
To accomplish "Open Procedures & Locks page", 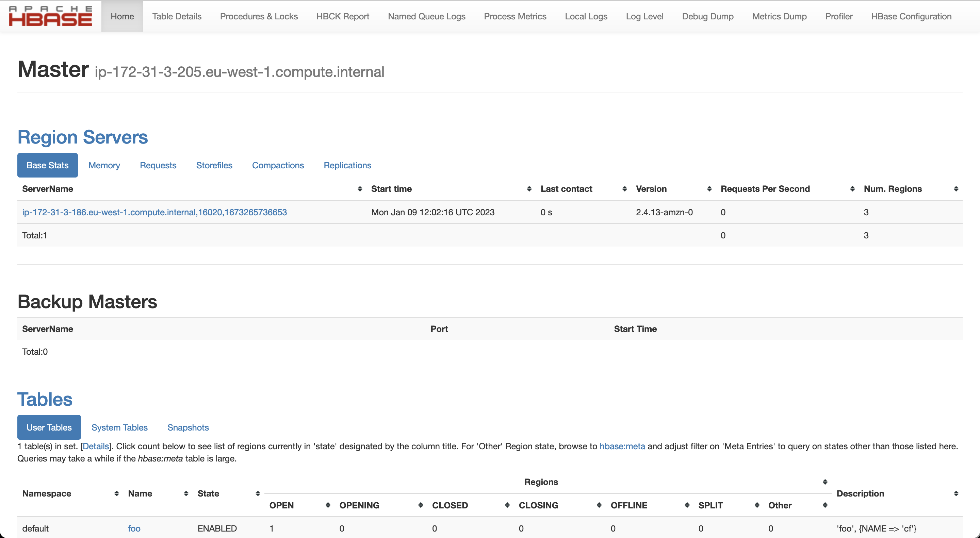I will point(259,16).
